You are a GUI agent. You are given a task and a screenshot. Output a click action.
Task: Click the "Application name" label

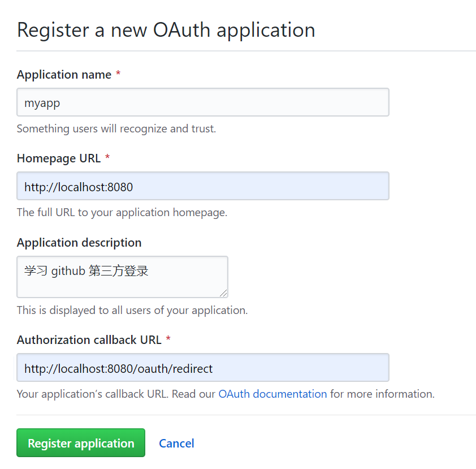click(x=64, y=75)
